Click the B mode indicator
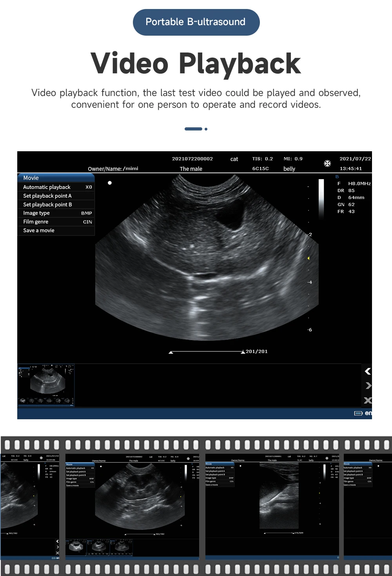Viewport: 392px width, 576px height. point(337,177)
